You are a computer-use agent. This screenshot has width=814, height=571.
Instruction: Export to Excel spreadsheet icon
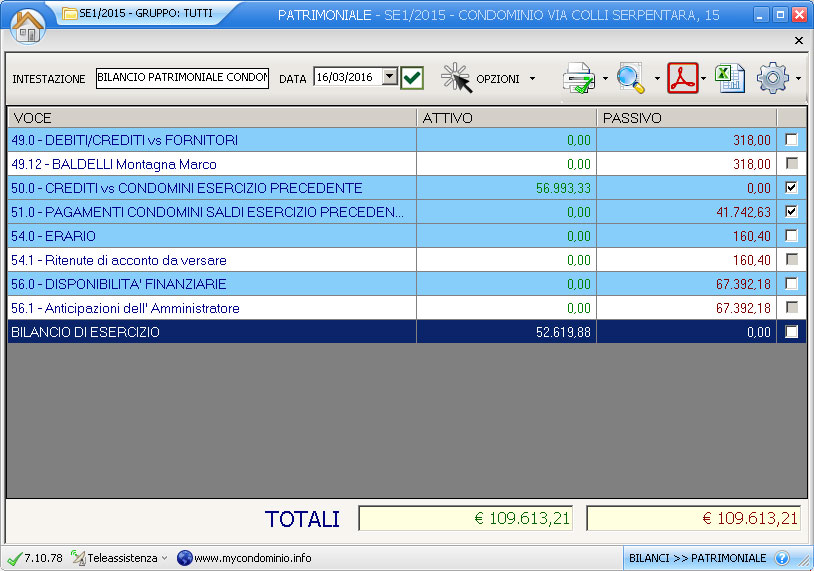(731, 78)
